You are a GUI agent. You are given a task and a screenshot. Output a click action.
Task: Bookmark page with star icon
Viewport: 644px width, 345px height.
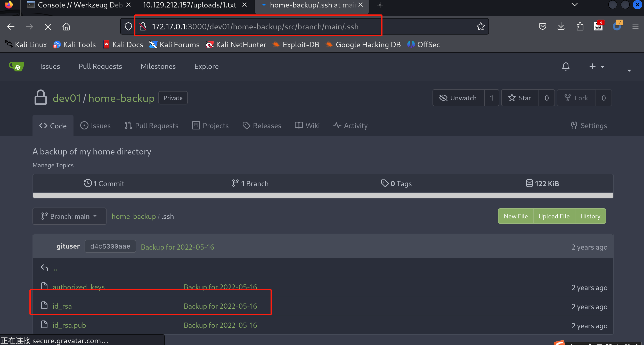[480, 27]
